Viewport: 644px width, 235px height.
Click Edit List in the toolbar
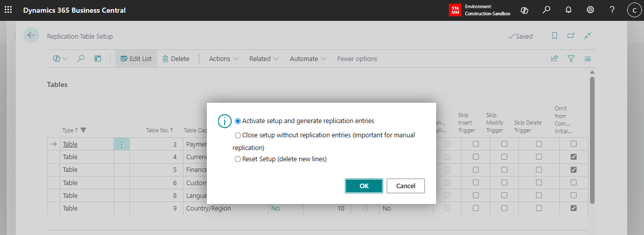click(136, 59)
